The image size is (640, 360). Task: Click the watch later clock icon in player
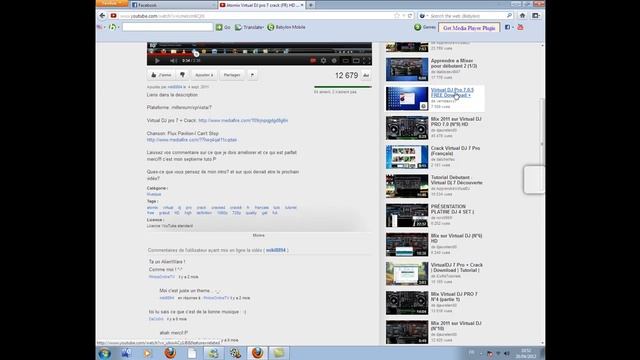pyautogui.click(x=334, y=60)
